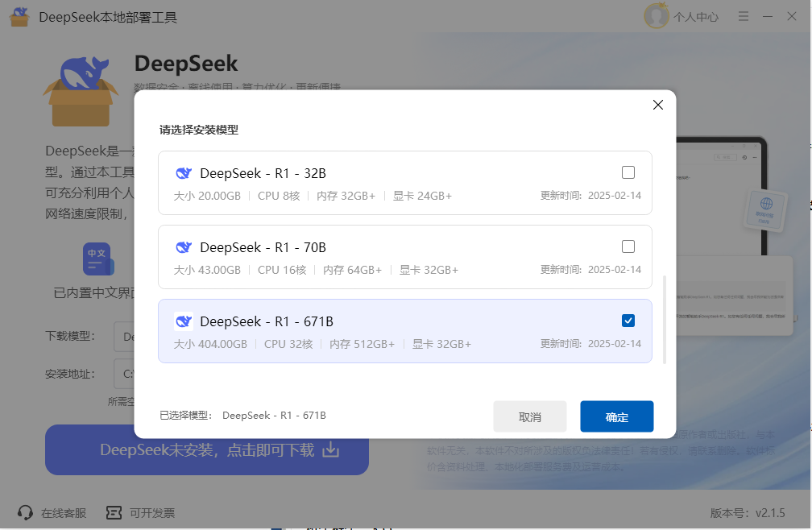Click 大小 404.00GB text
Viewport: 812px width, 530px height.
pyautogui.click(x=210, y=344)
